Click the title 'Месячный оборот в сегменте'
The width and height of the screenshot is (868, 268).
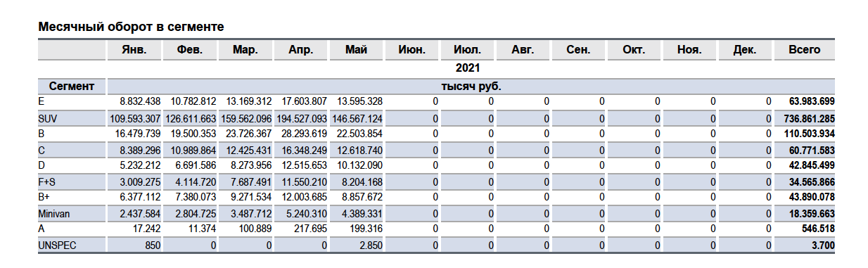131,27
